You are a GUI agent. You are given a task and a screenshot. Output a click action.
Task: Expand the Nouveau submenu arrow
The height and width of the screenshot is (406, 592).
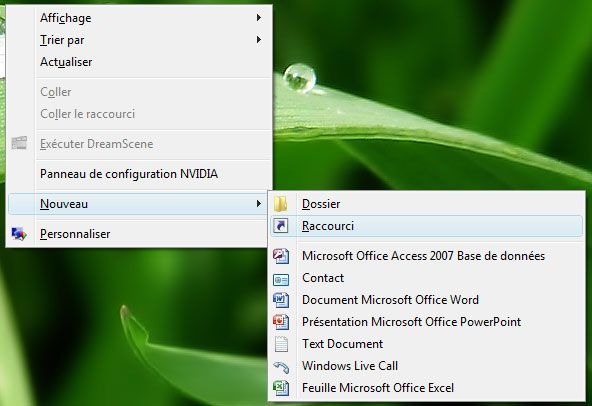[x=259, y=204]
